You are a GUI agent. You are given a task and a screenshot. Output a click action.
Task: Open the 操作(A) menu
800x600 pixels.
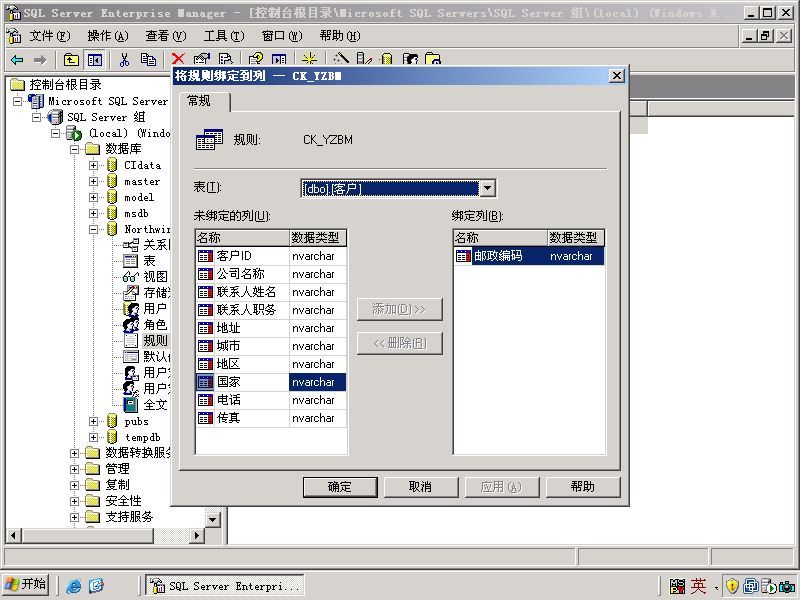(x=108, y=36)
